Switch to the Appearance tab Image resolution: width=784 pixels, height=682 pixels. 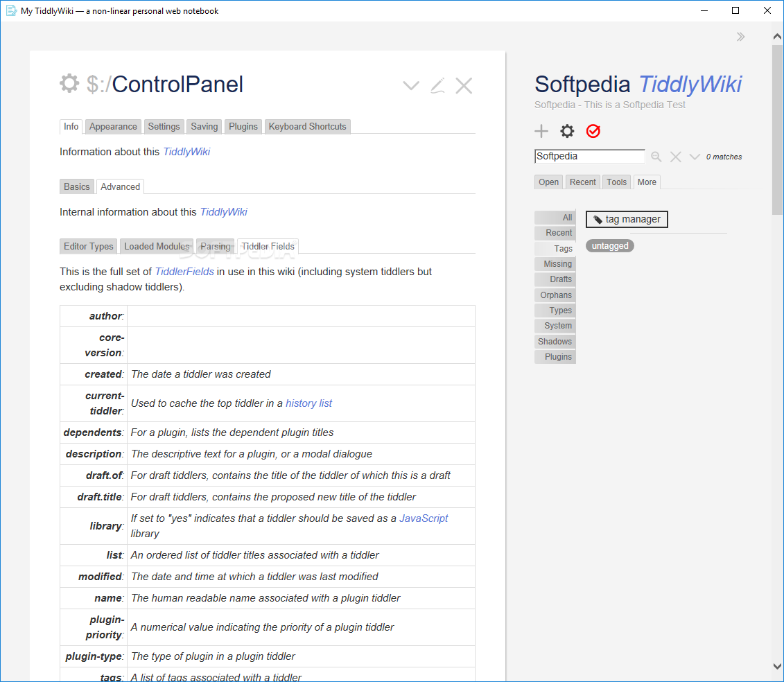pyautogui.click(x=113, y=127)
